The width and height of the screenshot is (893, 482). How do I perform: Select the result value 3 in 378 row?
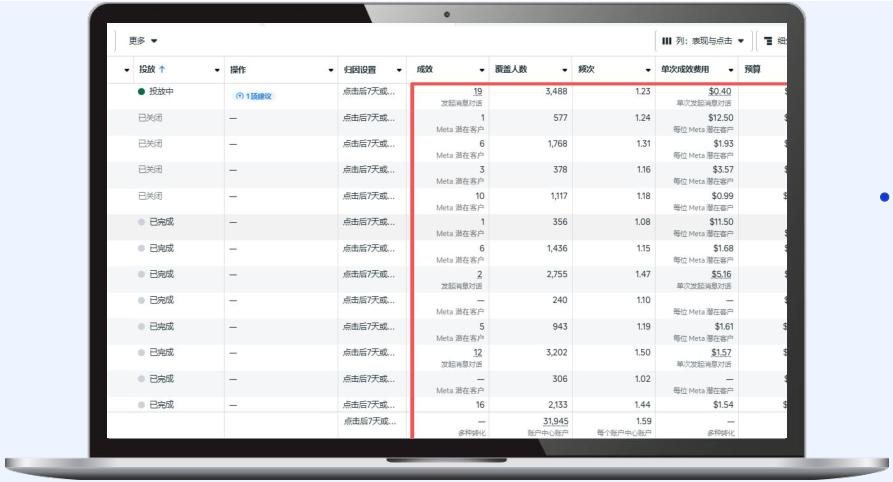pos(482,169)
